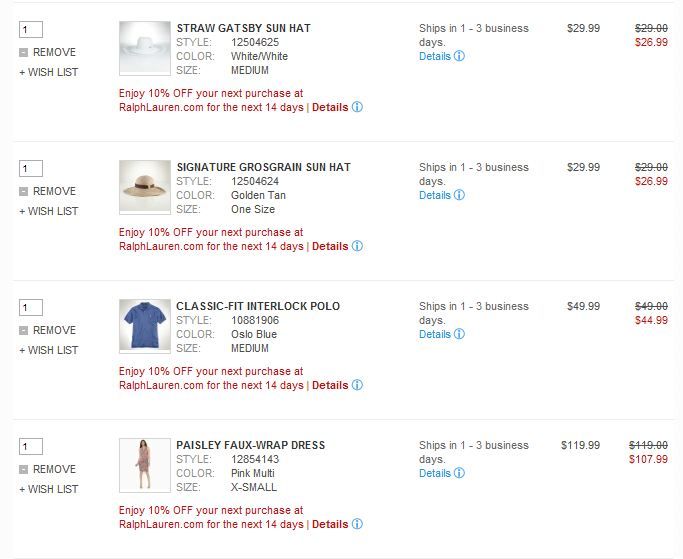Open the Signature Grosgrain Sun Hat thumbnail
The height and width of the screenshot is (559, 683).
coord(144,187)
